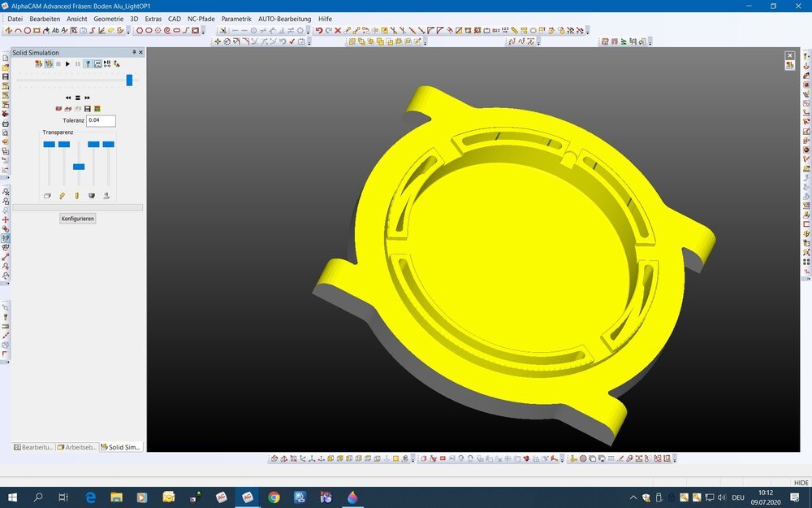Viewport: 812px width, 508px height.
Task: Select the Circle drawing tool in the toolbar
Action: tap(28, 30)
